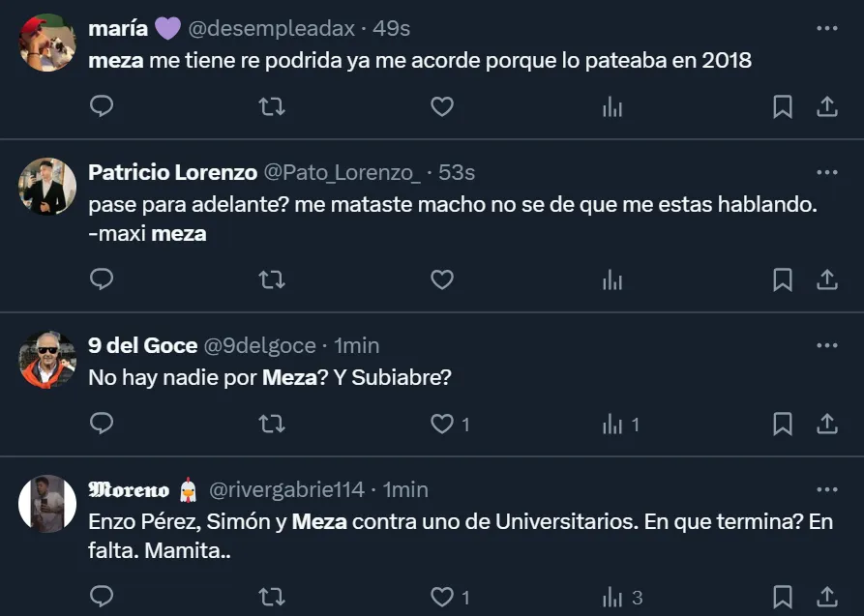Retweet Moreno's tweet
The height and width of the screenshot is (616, 864).
[272, 597]
